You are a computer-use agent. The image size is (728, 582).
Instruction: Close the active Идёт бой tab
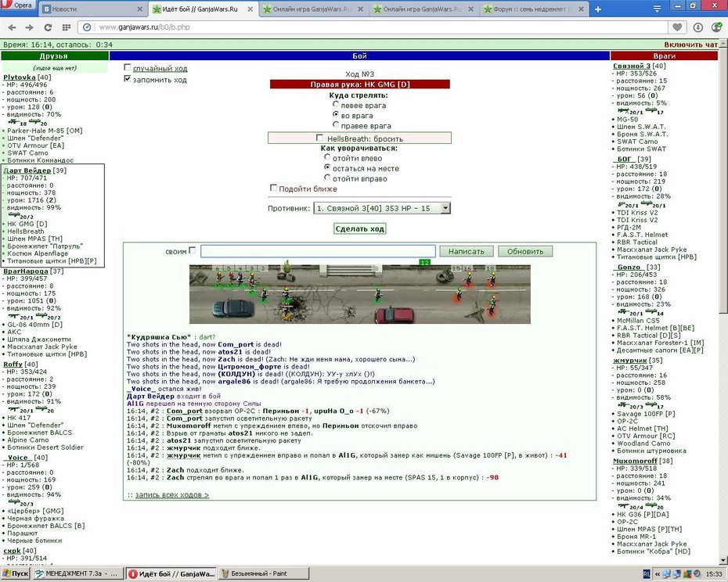250,9
